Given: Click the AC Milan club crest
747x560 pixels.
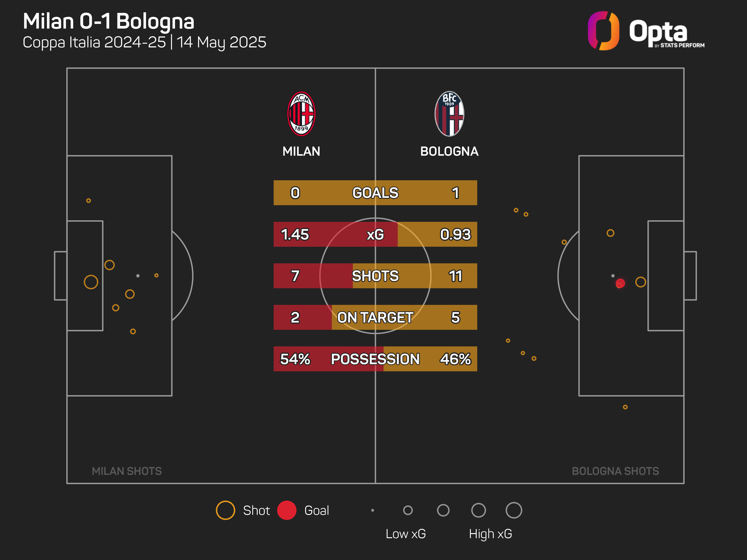Looking at the screenshot, I should pos(301,114).
